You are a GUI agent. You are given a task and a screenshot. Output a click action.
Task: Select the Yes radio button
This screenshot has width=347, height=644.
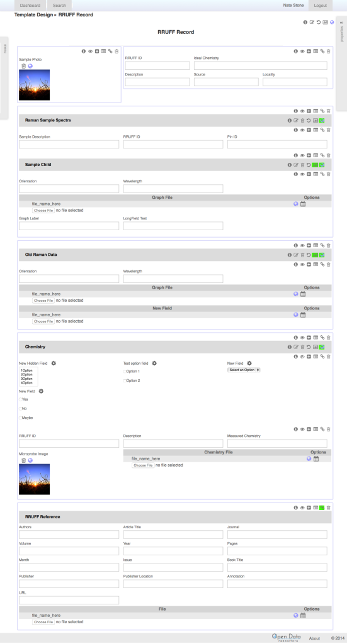click(21, 399)
